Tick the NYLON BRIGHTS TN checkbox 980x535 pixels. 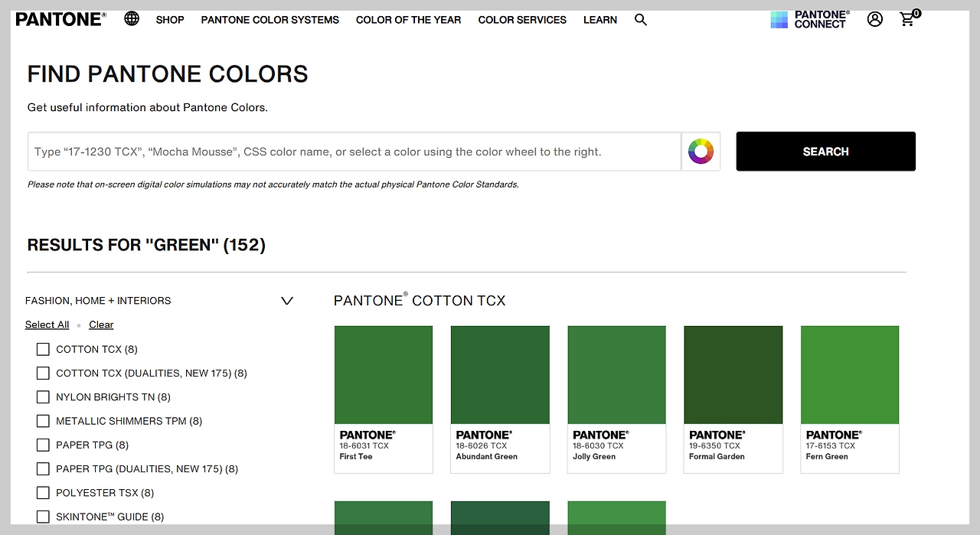click(x=43, y=396)
